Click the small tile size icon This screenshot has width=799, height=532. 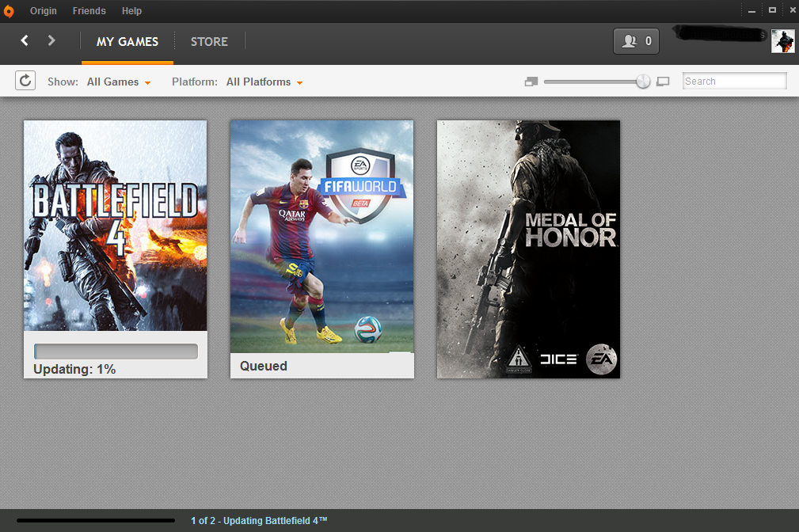point(531,82)
